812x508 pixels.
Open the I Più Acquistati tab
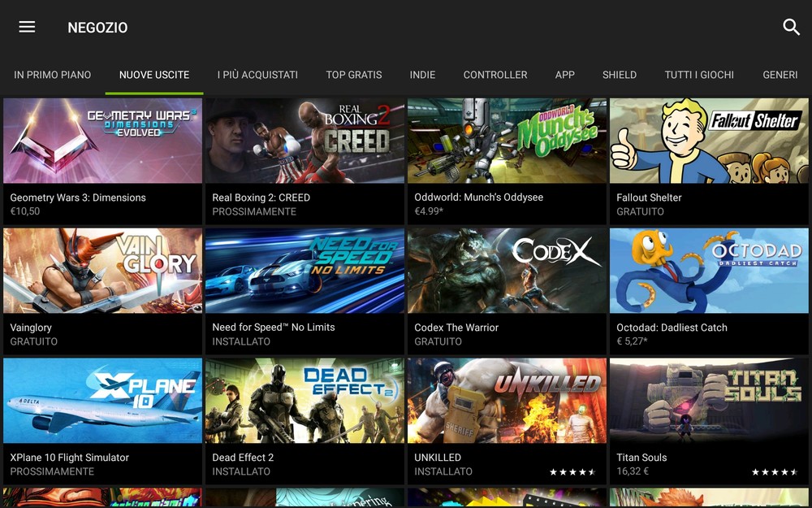tap(257, 75)
